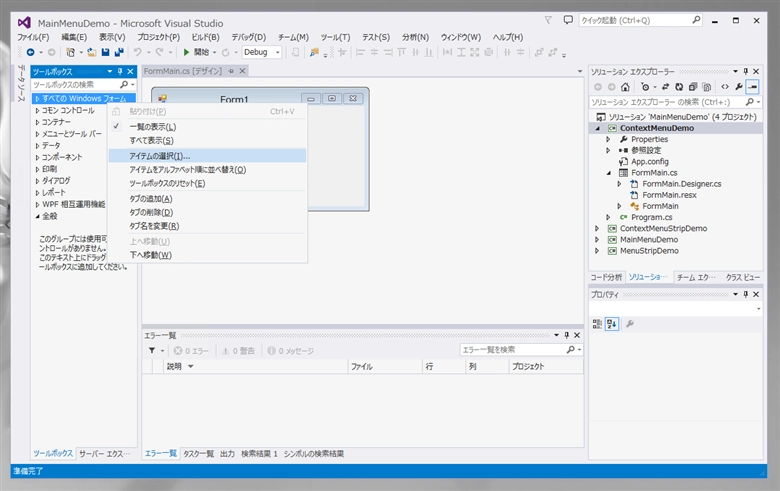Click the wrench Properties icon in Solution Explorer

pyautogui.click(x=739, y=87)
